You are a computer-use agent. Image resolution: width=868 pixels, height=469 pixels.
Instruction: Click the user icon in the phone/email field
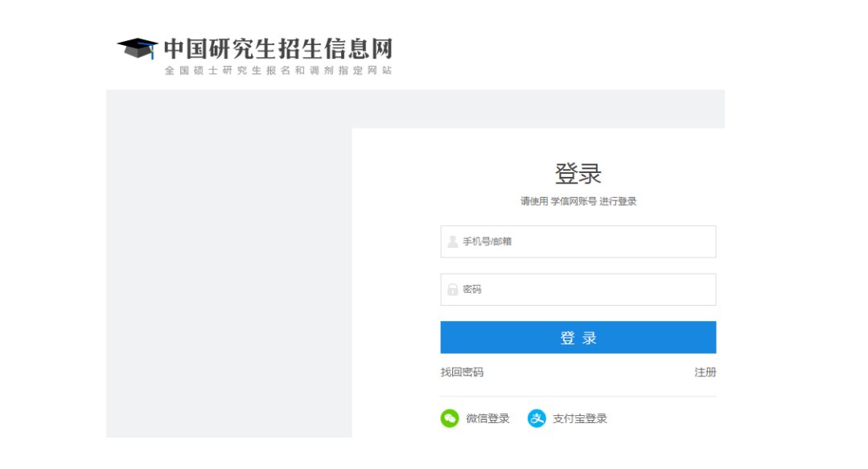pyautogui.click(x=452, y=241)
